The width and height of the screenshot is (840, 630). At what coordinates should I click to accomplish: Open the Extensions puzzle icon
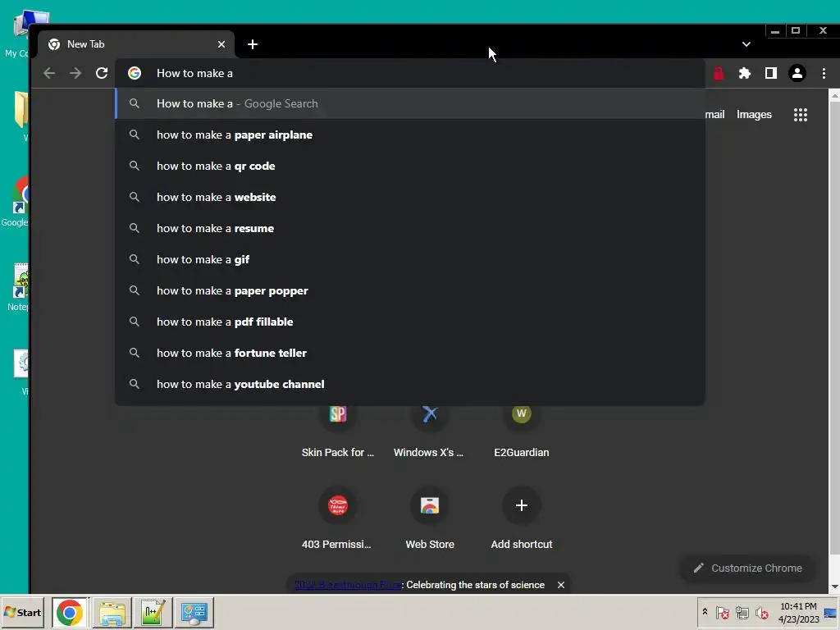click(745, 73)
